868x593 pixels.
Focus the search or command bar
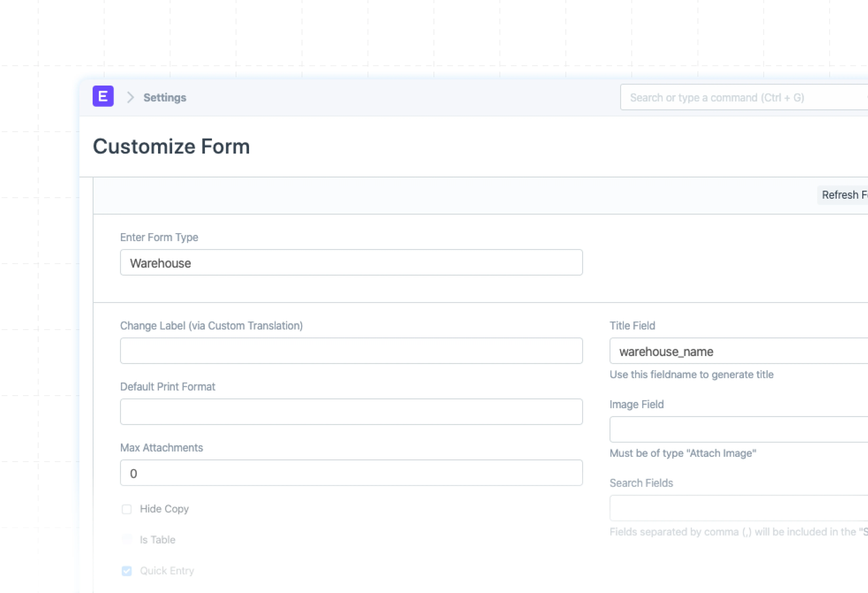(743, 98)
